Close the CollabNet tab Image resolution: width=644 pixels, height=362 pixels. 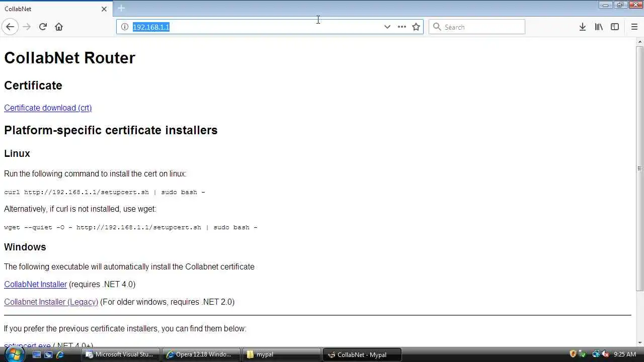[x=104, y=9]
